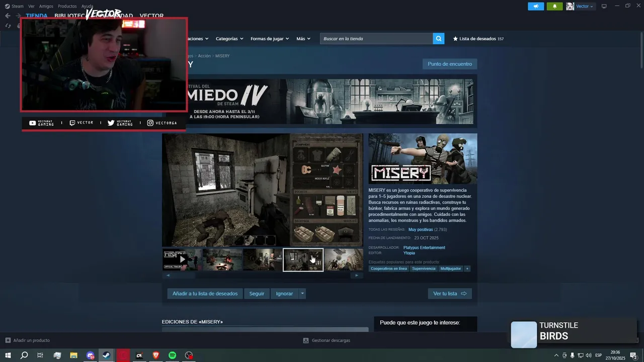Screen dimensions: 644x362
Task: Open the OBS Studio taskbar icon
Action: [x=189, y=355]
